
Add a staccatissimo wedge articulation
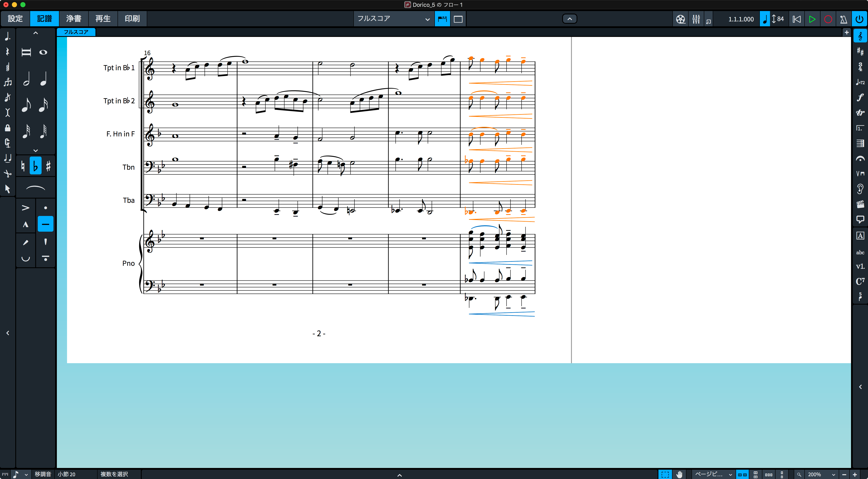[x=45, y=242]
